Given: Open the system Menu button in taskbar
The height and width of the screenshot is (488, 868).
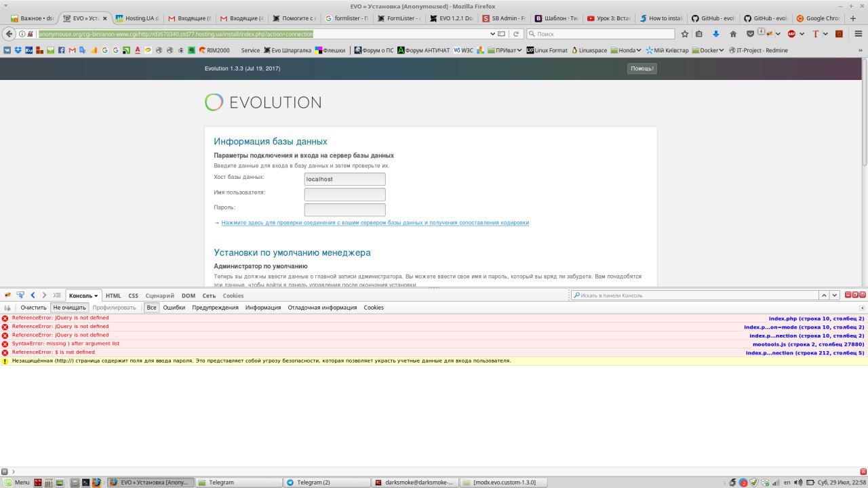Looking at the screenshot, I should (x=16, y=483).
